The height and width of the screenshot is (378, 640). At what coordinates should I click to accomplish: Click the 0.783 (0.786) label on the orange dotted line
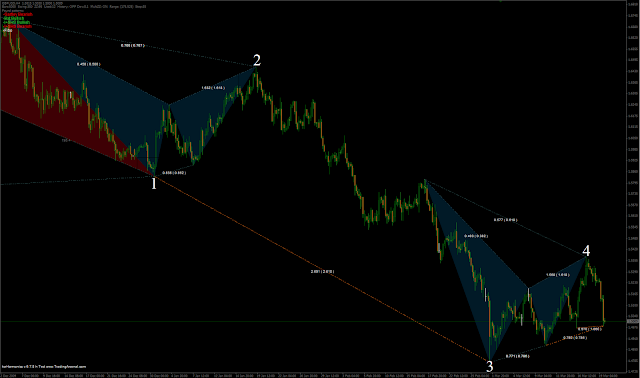pyautogui.click(x=575, y=338)
